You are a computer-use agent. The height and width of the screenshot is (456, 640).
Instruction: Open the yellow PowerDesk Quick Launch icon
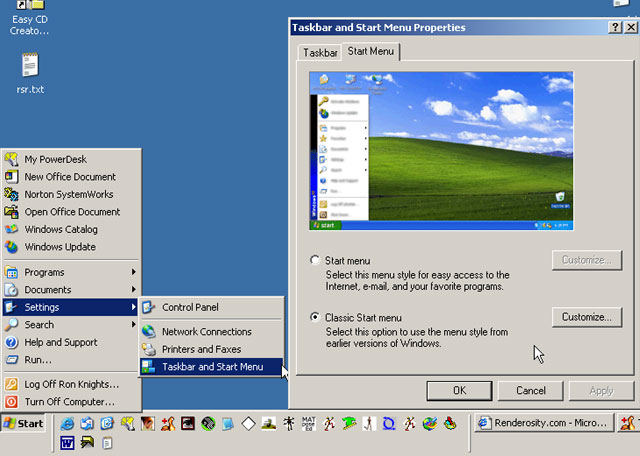tap(127, 424)
